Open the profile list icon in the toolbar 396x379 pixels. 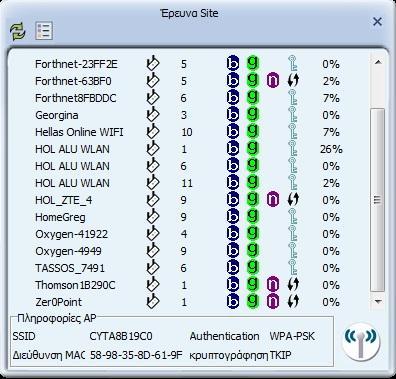(x=44, y=31)
